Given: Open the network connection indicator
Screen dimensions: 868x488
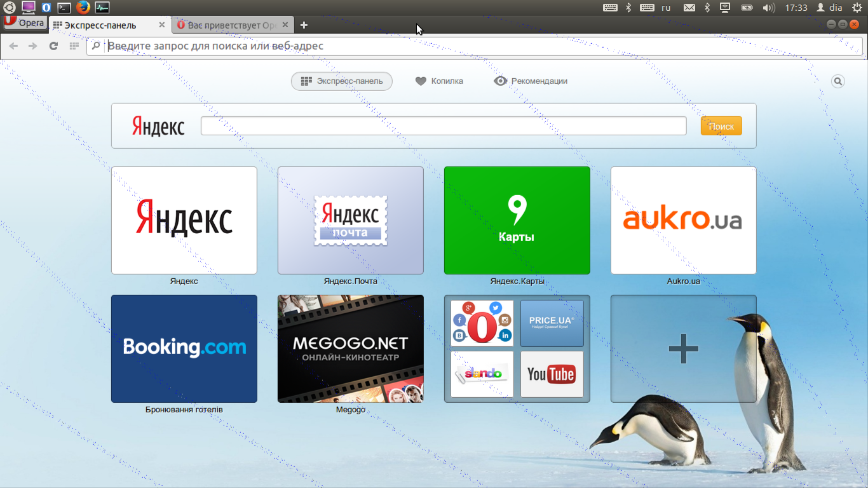Looking at the screenshot, I should coord(725,8).
